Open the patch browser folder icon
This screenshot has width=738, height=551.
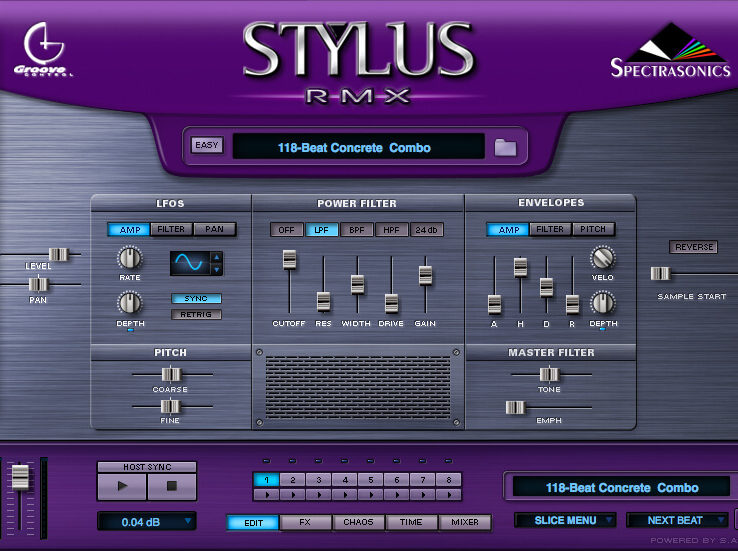505,147
